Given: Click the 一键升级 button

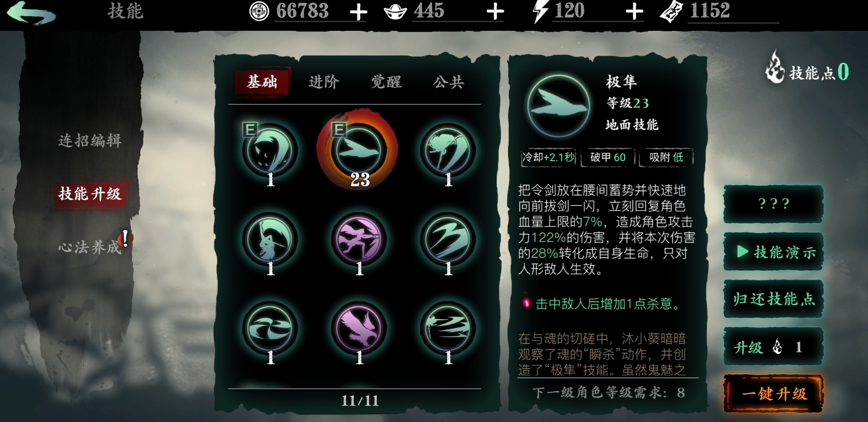Looking at the screenshot, I should click(774, 394).
